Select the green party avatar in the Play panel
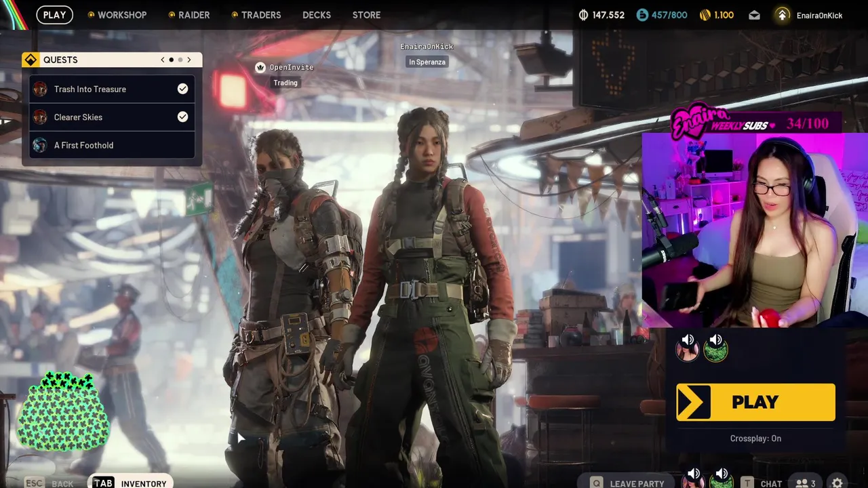The image size is (868, 488). pyautogui.click(x=715, y=351)
